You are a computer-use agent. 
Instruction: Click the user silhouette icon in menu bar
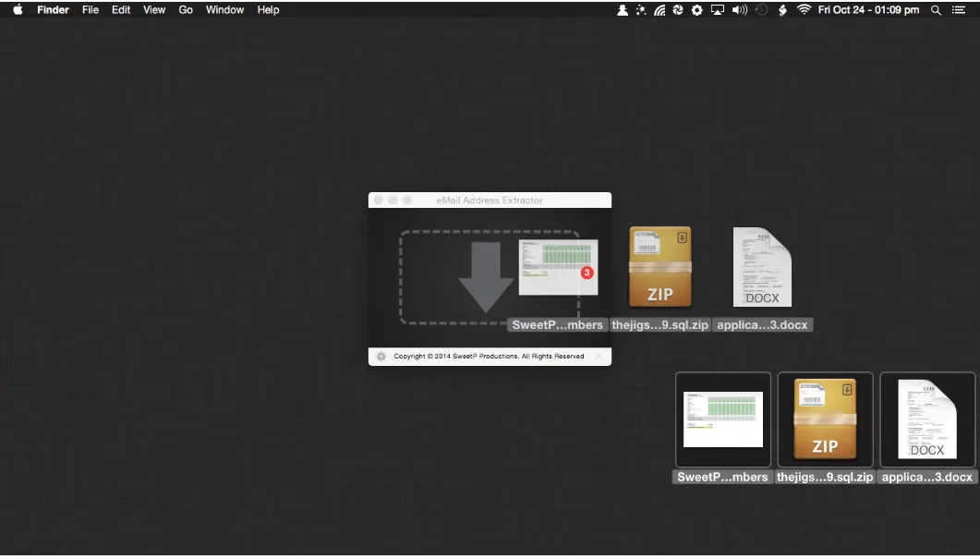pos(623,10)
